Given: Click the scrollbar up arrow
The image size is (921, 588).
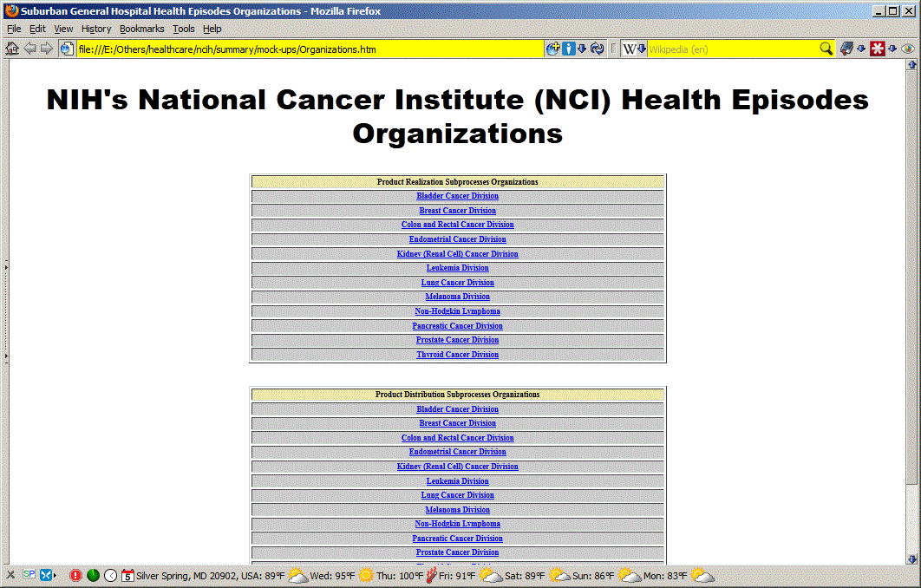Looking at the screenshot, I should pyautogui.click(x=912, y=65).
